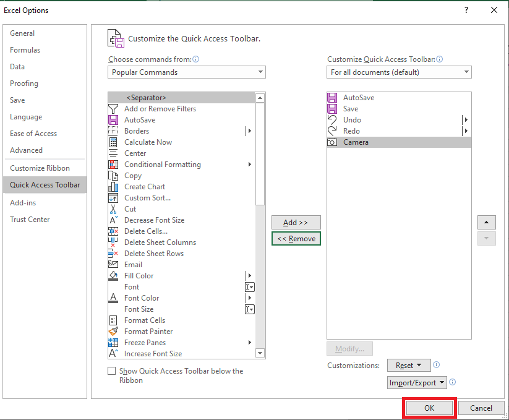Click the Copy command icon
This screenshot has height=420, width=509.
pos(113,176)
